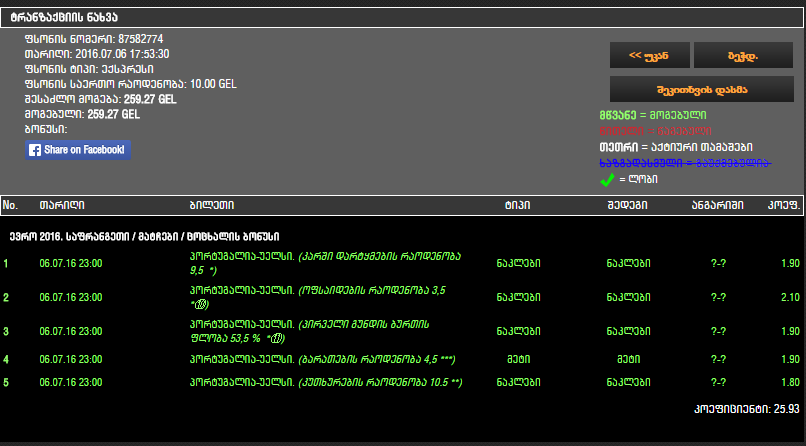Click the 'თარიღი' column header
This screenshot has width=806, height=446.
point(62,206)
